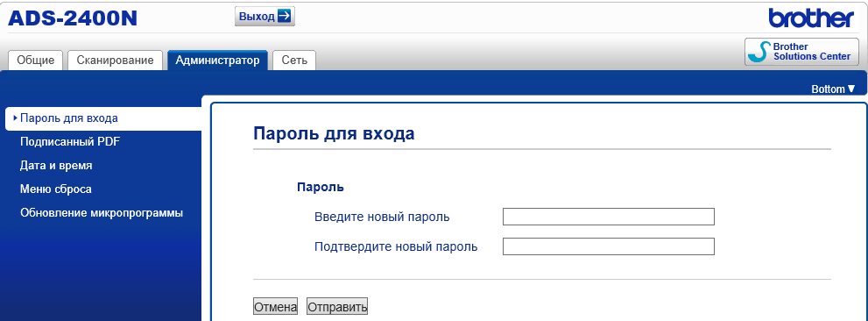This screenshot has width=868, height=321.
Task: Click the Brother Solutions Center S-shaped icon
Action: (759, 52)
